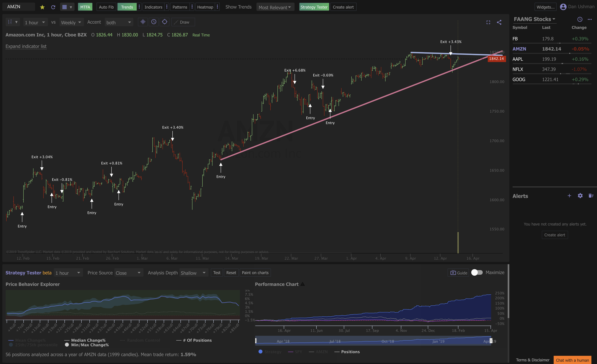Image resolution: width=597 pixels, height=364 pixels.
Task: Click the Paint on charts button
Action: (255, 273)
